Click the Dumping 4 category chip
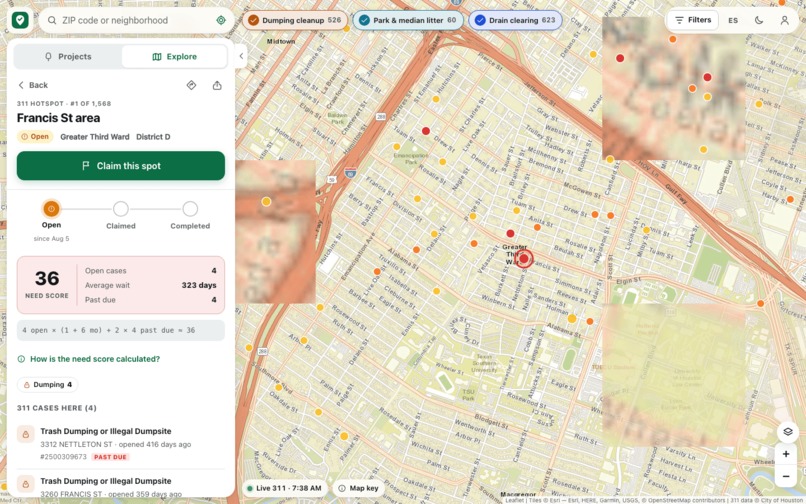806x504 pixels. point(47,385)
